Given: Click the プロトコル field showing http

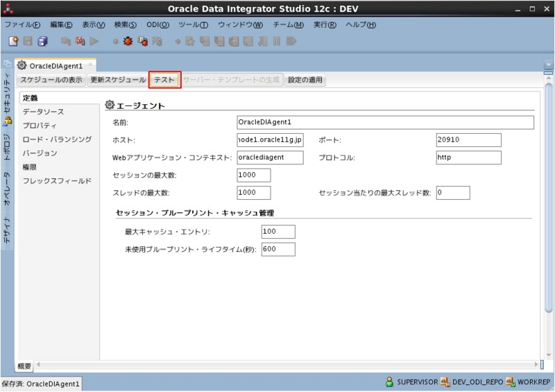Looking at the screenshot, I should click(469, 157).
